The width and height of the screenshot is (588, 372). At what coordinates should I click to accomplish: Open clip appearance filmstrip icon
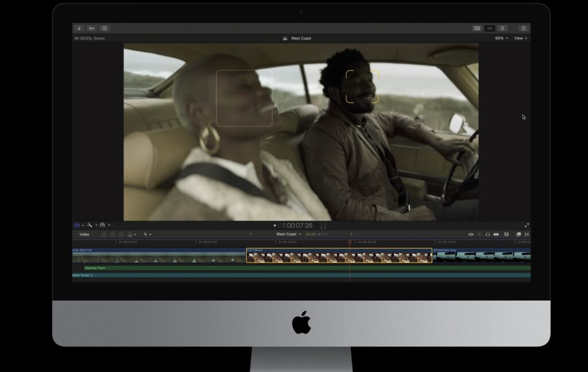(506, 234)
